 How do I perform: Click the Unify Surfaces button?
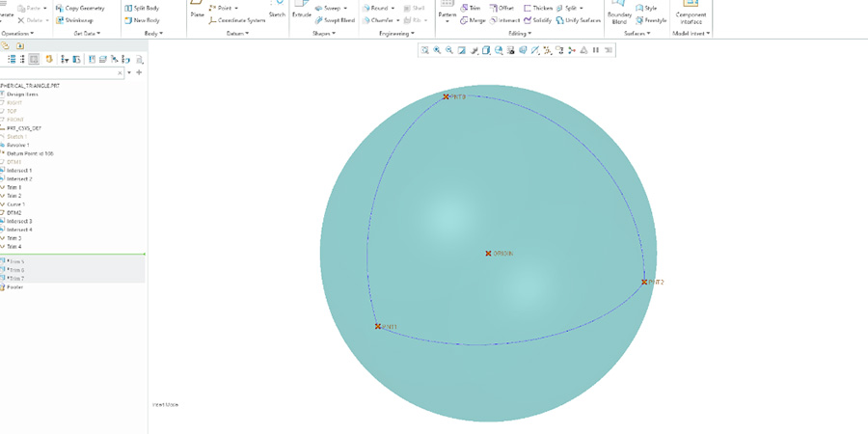580,20
